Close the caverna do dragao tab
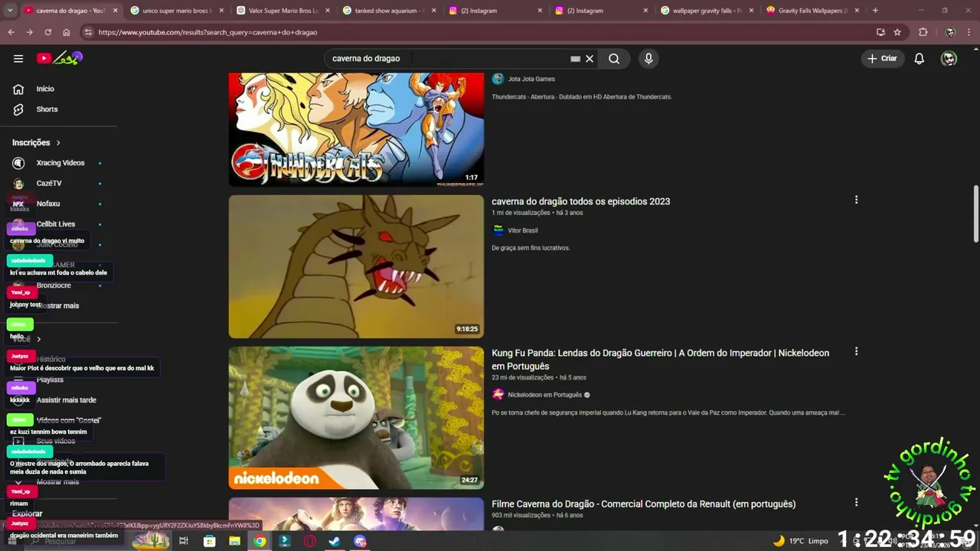980x551 pixels. point(116,11)
